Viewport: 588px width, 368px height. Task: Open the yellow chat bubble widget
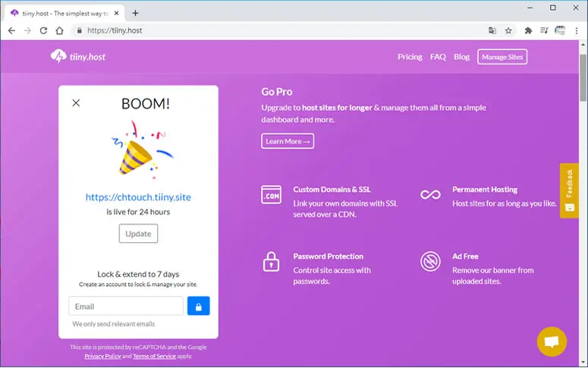[552, 341]
